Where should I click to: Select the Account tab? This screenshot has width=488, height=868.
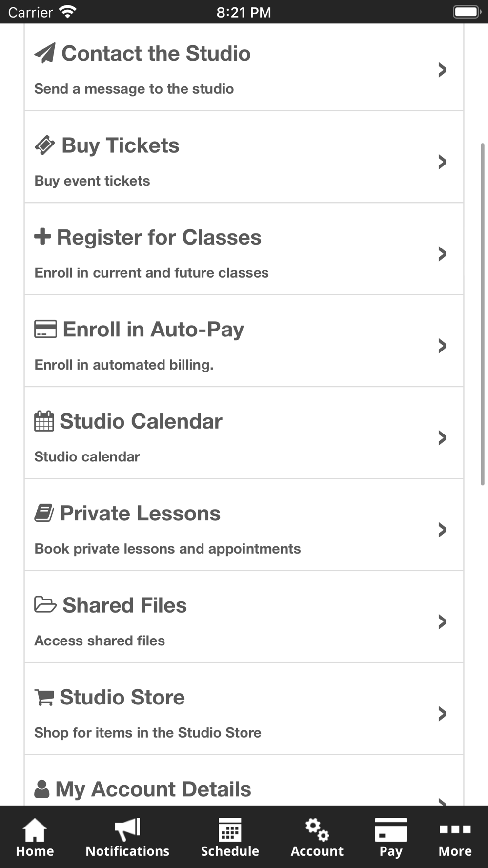point(317,837)
